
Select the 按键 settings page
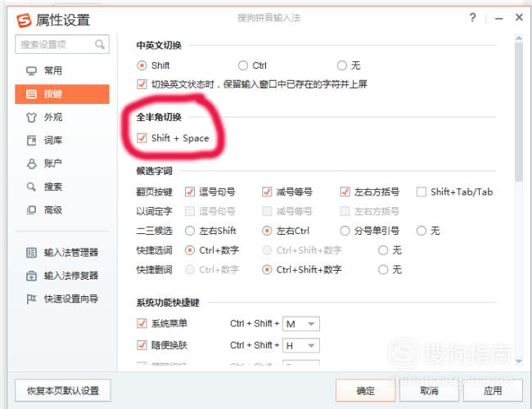[x=62, y=94]
